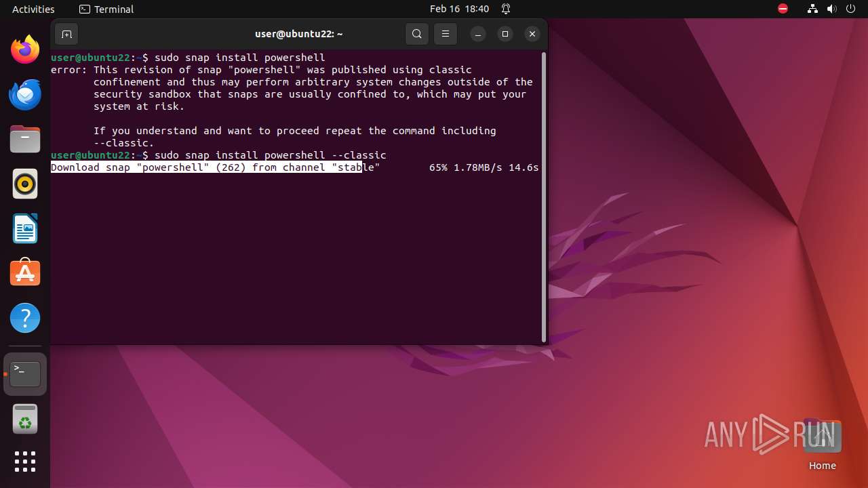
Task: Open Ubuntu Software store
Action: [25, 273]
